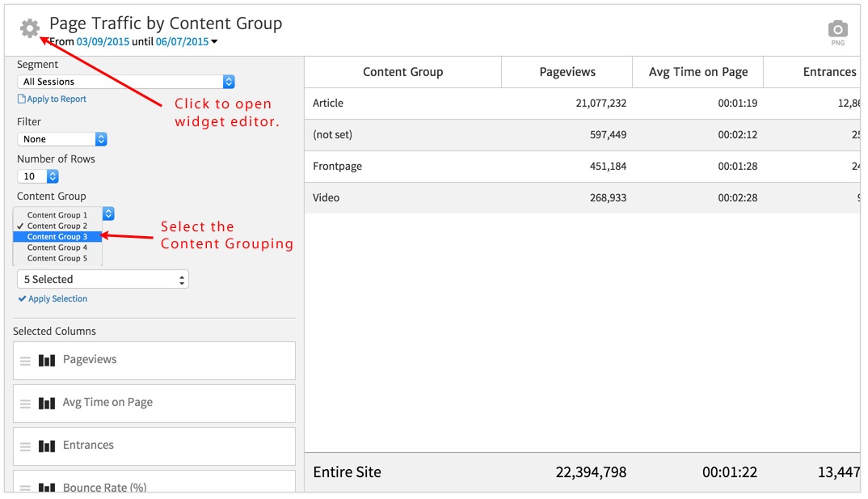This screenshot has height=499, width=868.
Task: Choose Content Group 5 option
Action: click(57, 259)
